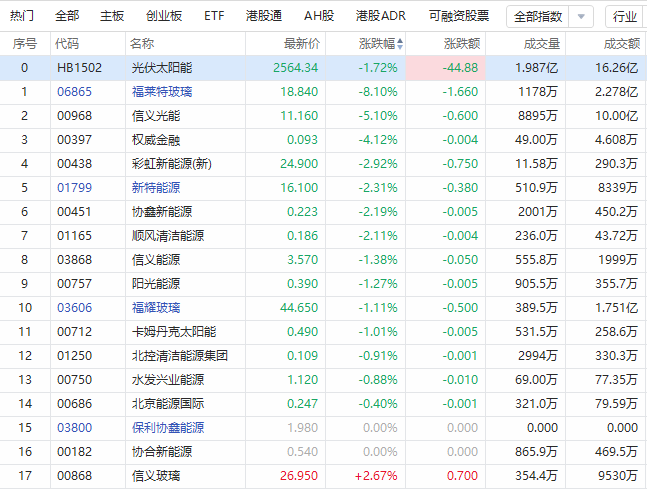Select the 顺风清洁能源 row name
This screenshot has width=647, height=489.
pos(168,236)
